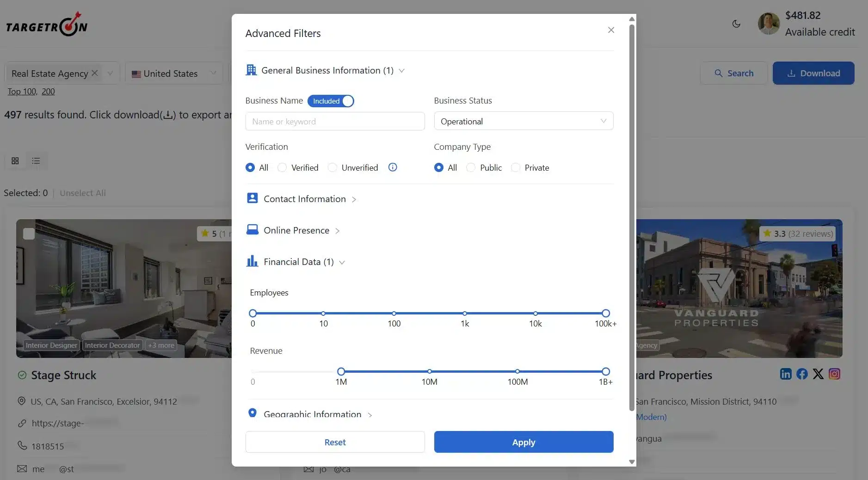Switch to list view icon
868x480 pixels.
tap(36, 160)
